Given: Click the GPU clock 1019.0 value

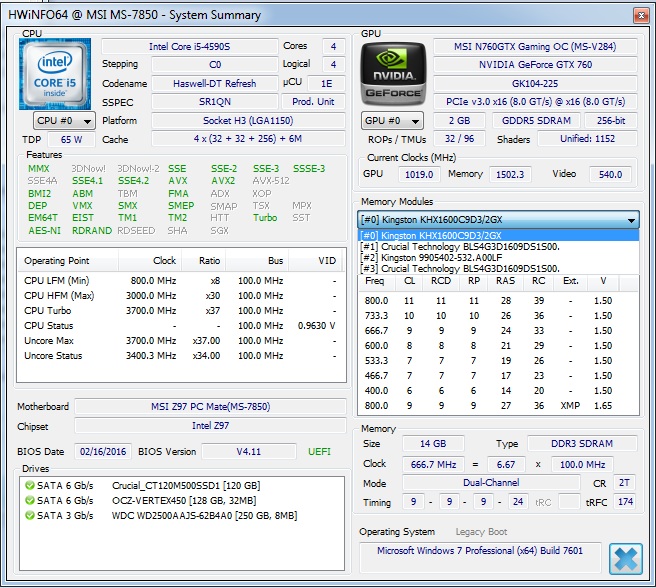Looking at the screenshot, I should coord(419,174).
